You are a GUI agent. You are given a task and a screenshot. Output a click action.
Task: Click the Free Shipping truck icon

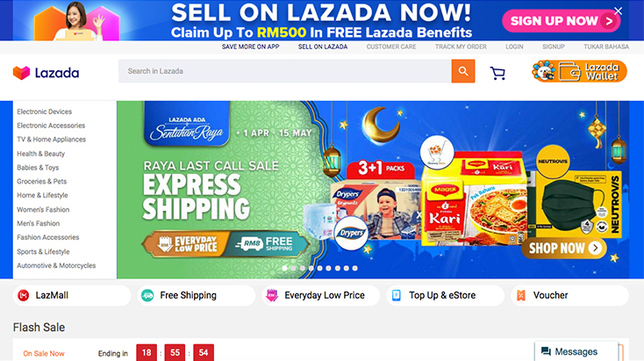pos(147,295)
